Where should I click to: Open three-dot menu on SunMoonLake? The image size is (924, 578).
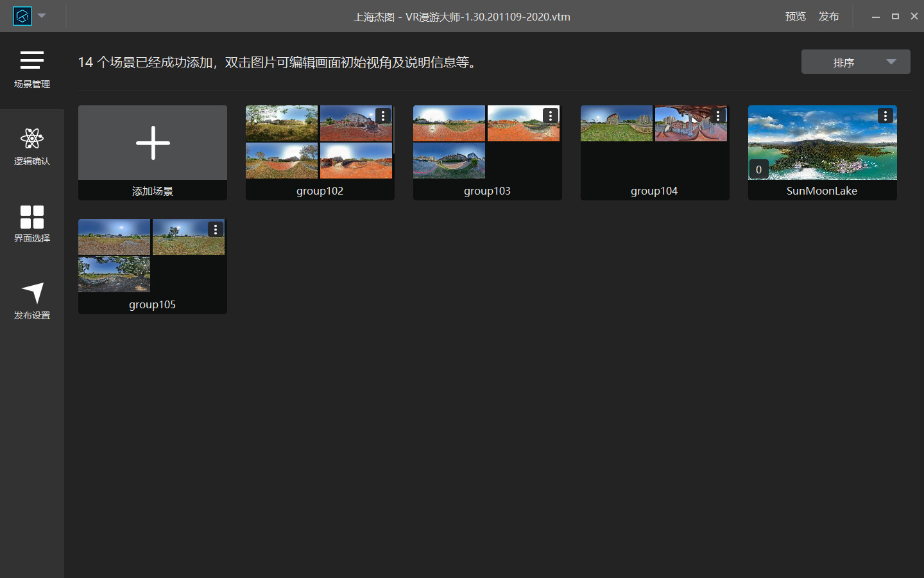coord(886,116)
